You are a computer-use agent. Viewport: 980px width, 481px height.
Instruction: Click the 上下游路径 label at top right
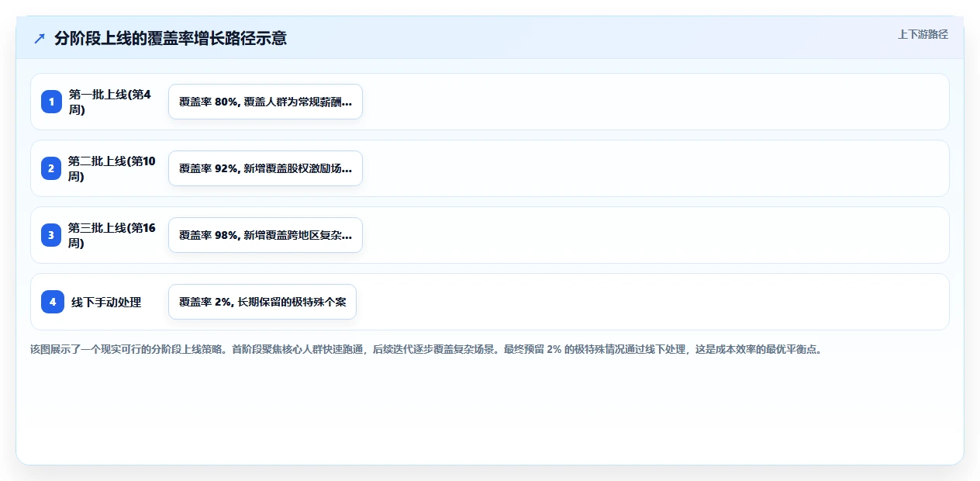coord(923,35)
